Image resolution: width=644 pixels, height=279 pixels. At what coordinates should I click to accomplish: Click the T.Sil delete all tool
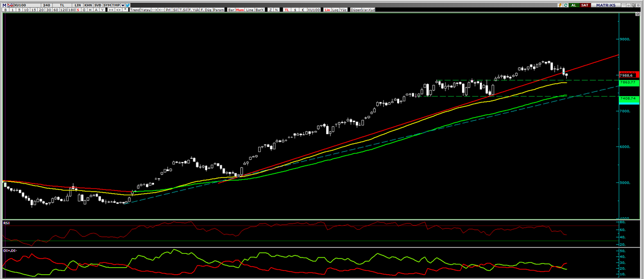click(183, 10)
